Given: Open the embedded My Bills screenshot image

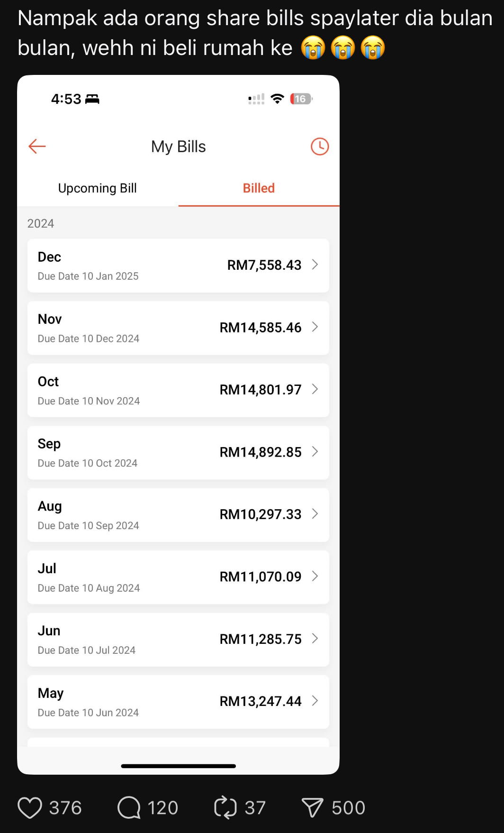Looking at the screenshot, I should (179, 425).
